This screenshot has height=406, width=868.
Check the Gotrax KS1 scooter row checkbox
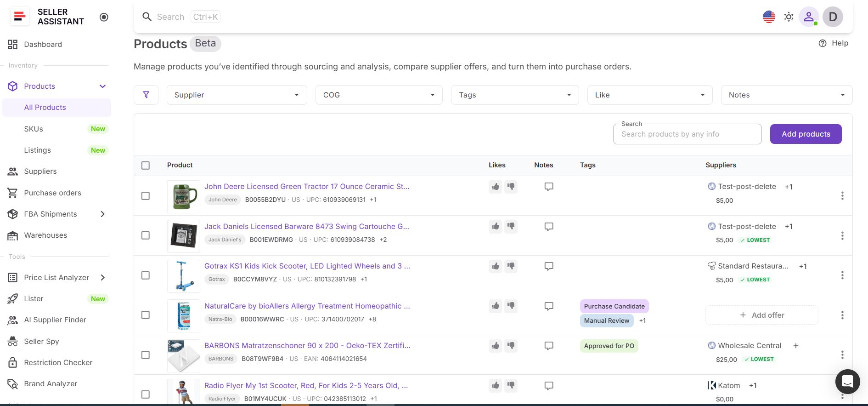[x=146, y=275]
